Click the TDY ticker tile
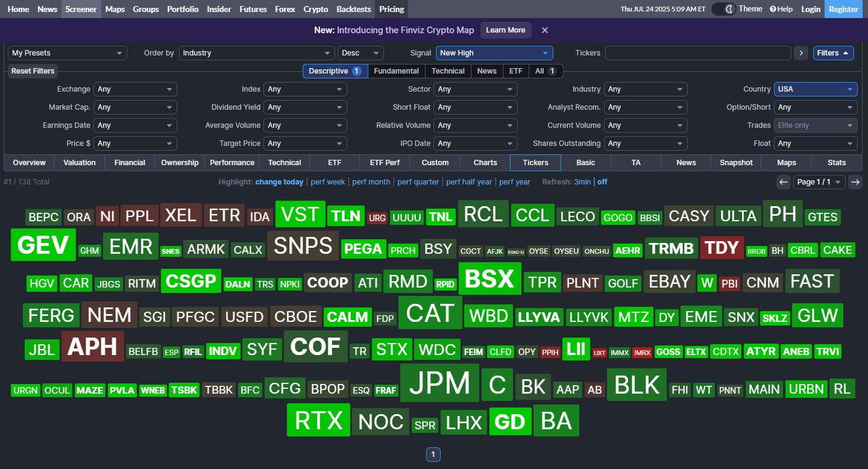The width and height of the screenshot is (868, 469). 722,248
